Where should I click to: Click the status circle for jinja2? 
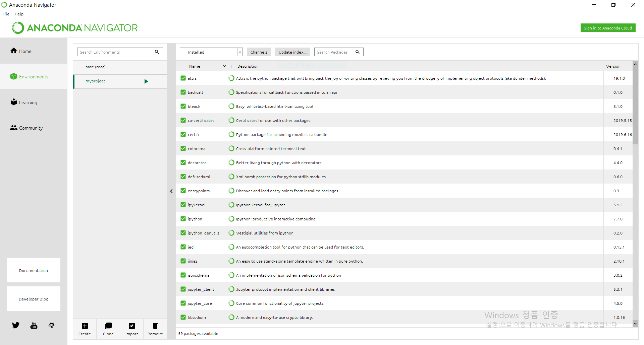(x=231, y=261)
